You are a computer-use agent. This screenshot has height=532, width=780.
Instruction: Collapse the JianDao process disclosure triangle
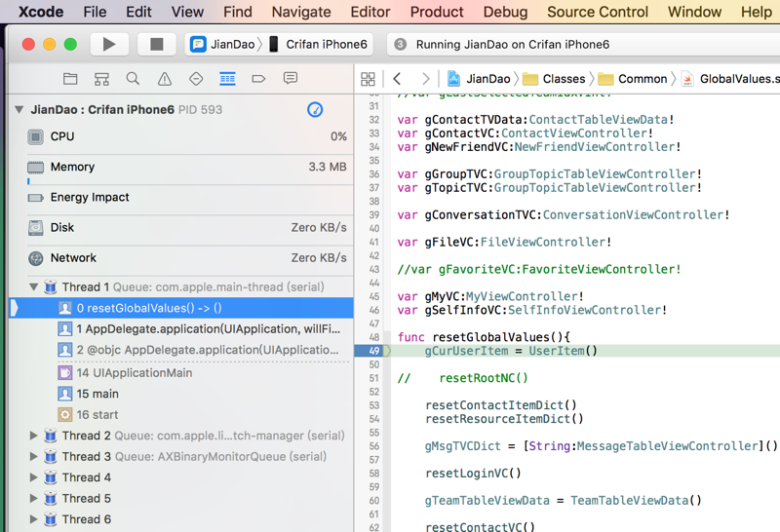(x=19, y=109)
